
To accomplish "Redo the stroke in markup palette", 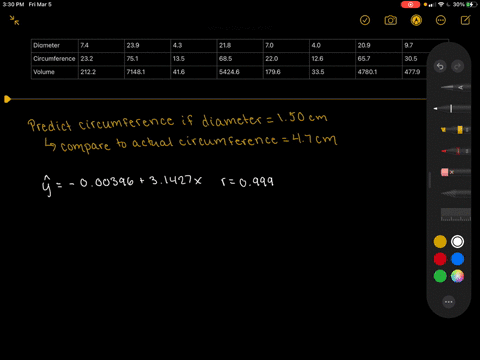I will 457,66.
